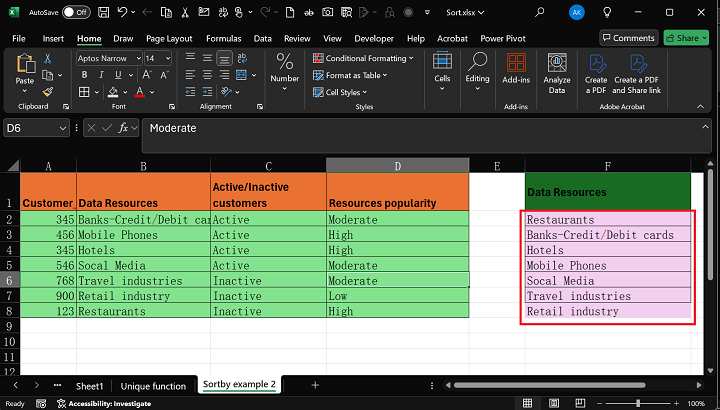The image size is (720, 410).
Task: Click the Paste clipboard icon
Action: 25,66
